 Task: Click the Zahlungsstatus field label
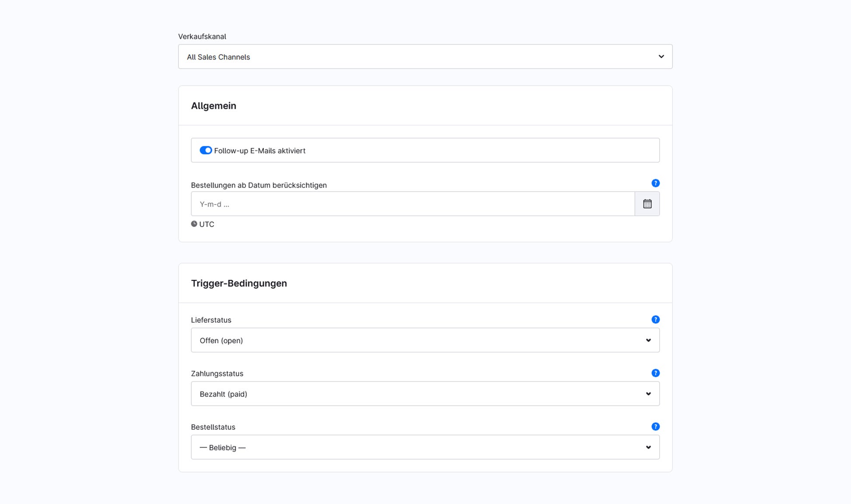point(217,373)
